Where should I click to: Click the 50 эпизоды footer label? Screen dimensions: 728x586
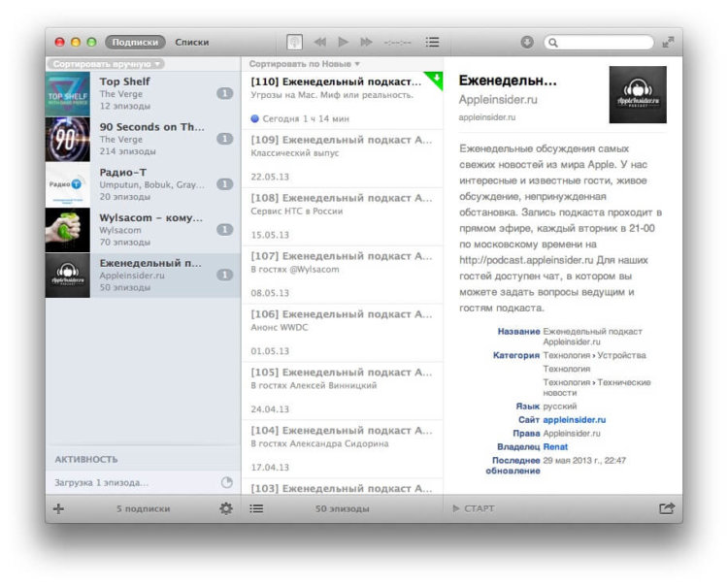343,509
